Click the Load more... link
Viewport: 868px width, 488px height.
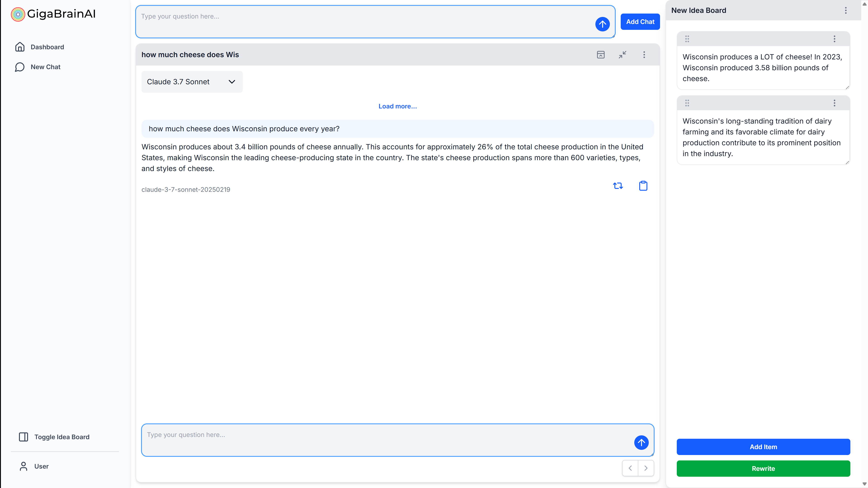pyautogui.click(x=397, y=106)
